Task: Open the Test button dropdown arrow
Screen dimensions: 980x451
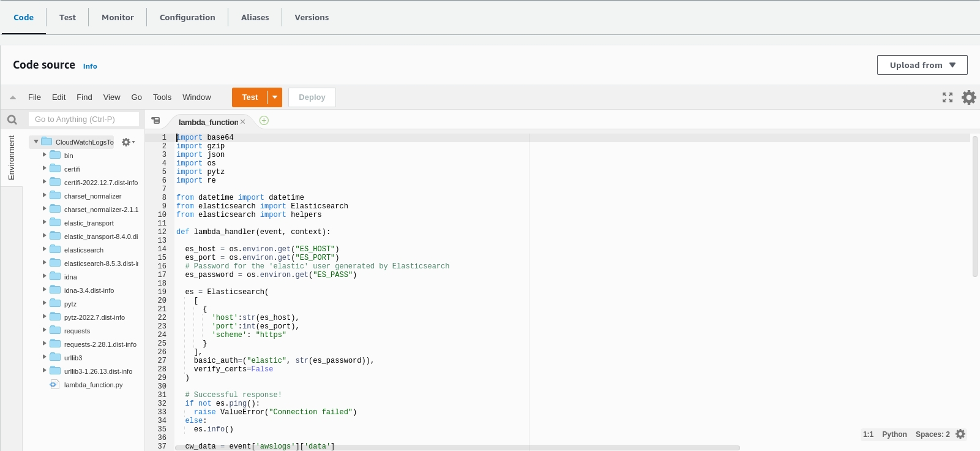Action: click(x=275, y=97)
